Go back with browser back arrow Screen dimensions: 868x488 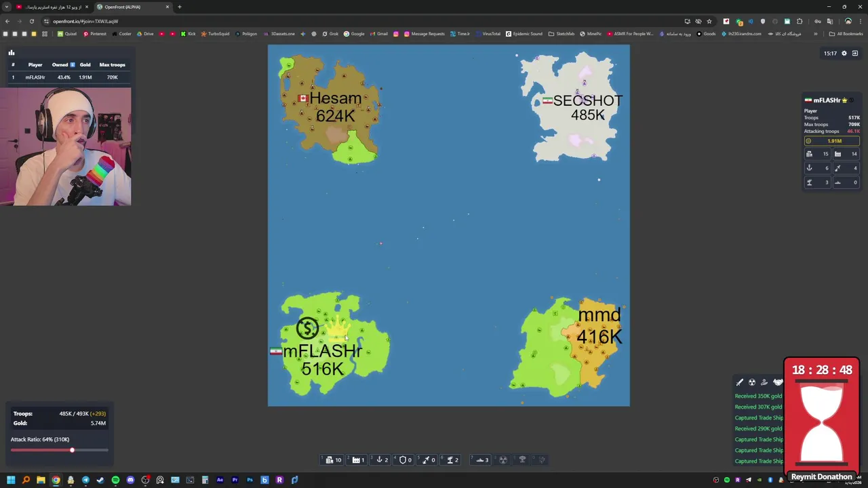pos(7,21)
